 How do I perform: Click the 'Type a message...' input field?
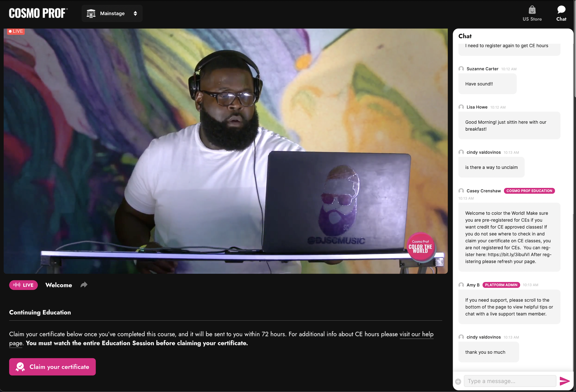pyautogui.click(x=510, y=381)
